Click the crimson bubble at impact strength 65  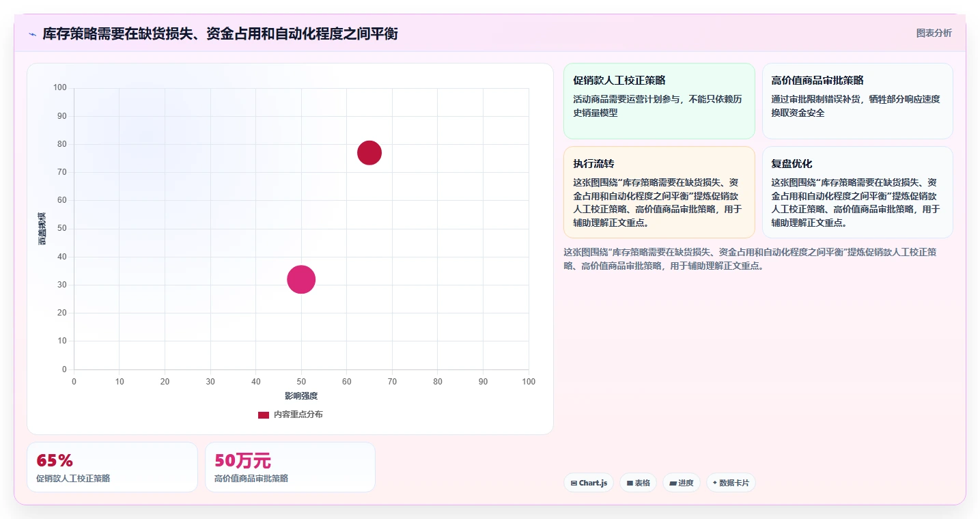pyautogui.click(x=369, y=153)
